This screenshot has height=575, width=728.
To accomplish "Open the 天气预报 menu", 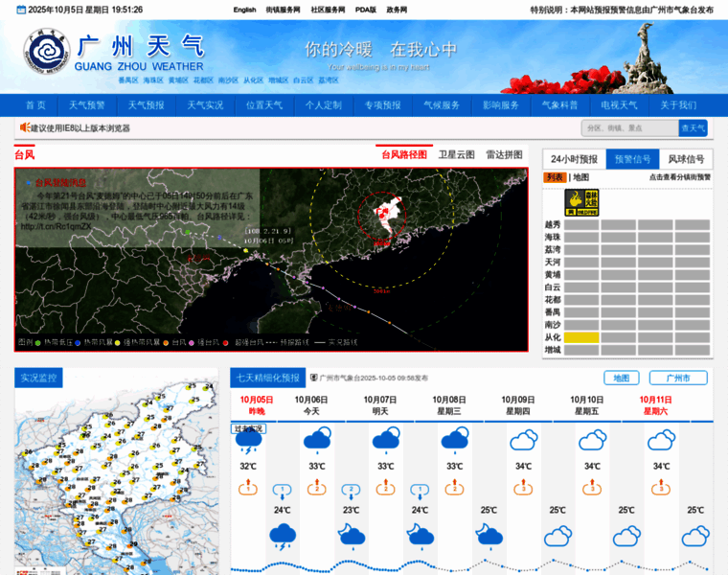I will [147, 105].
